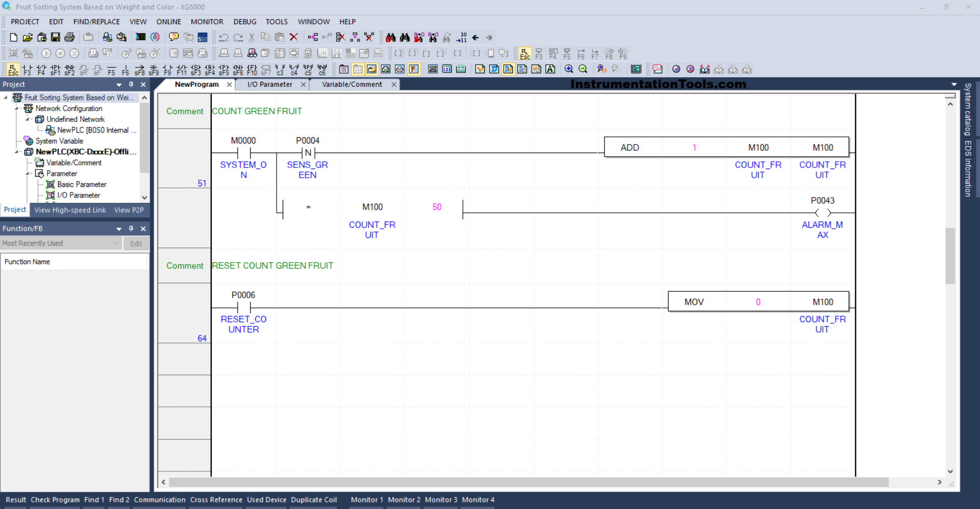The height and width of the screenshot is (509, 980).
Task: Print the ladder program
Action: click(69, 37)
